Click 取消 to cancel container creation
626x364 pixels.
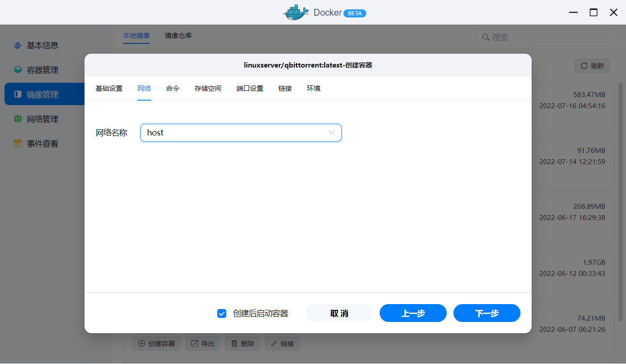click(339, 313)
